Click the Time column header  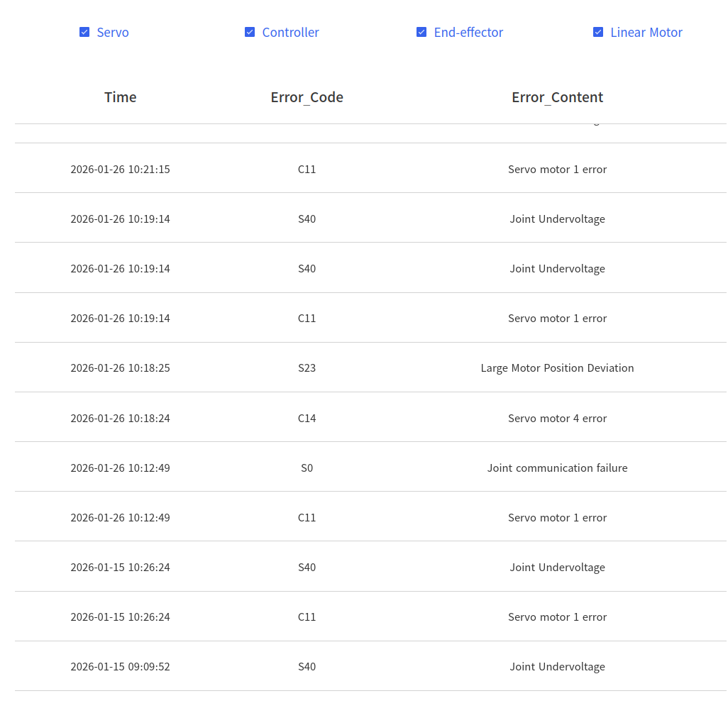pos(120,97)
